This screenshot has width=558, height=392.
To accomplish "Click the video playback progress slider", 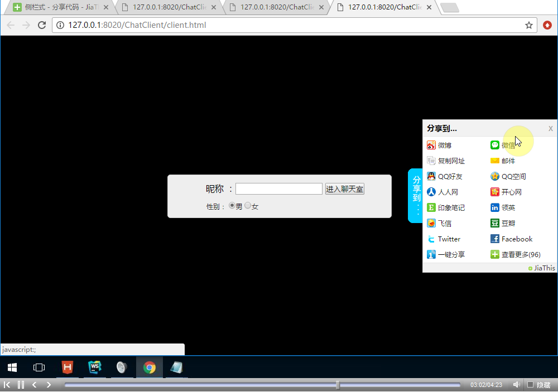I will 262,385.
